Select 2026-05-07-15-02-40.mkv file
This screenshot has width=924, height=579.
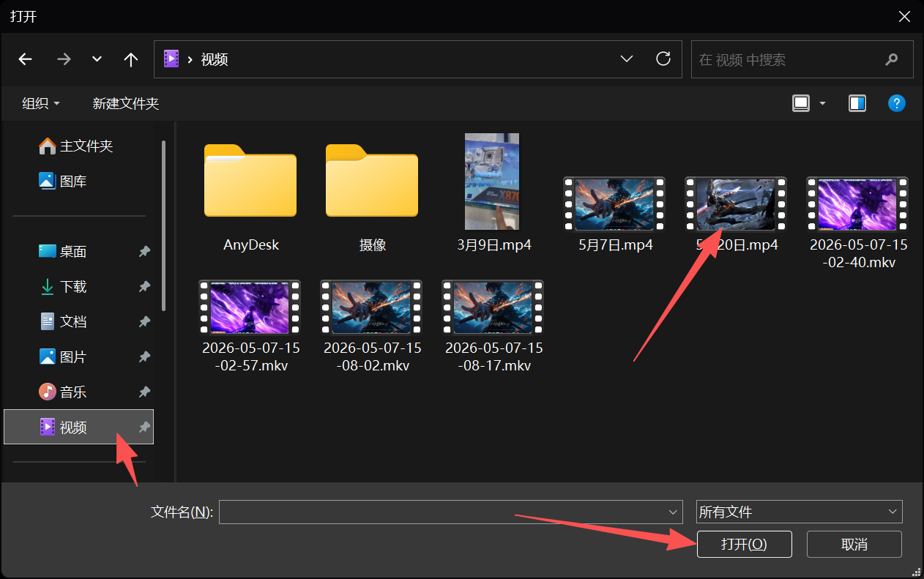point(857,223)
